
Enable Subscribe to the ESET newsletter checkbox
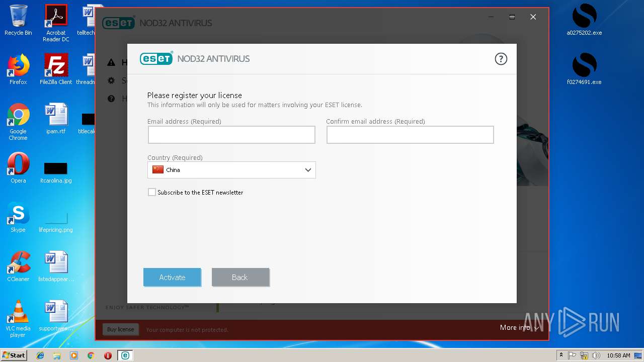point(152,192)
